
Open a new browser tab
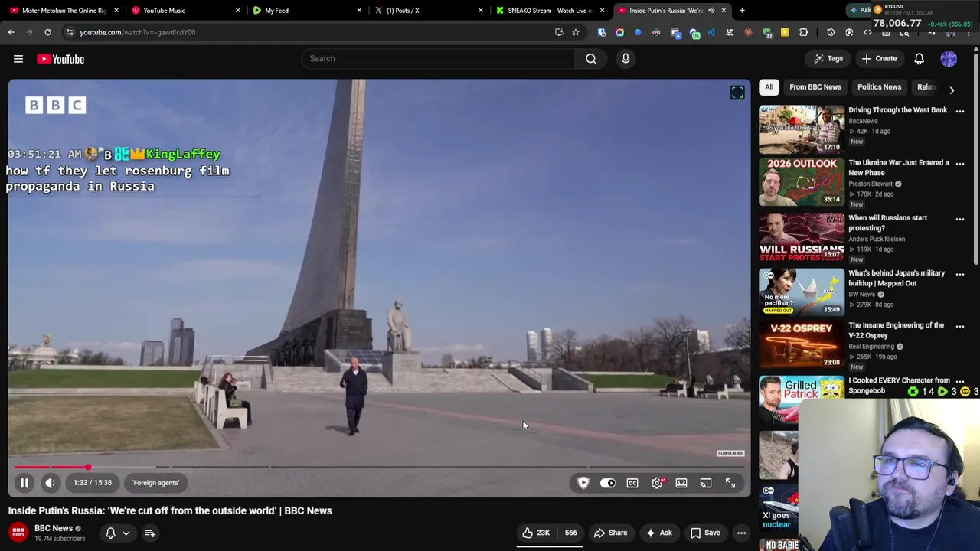click(x=742, y=10)
